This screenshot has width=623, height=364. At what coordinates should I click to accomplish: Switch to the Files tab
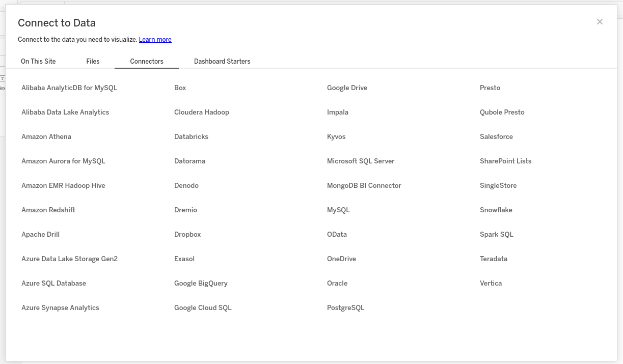(93, 61)
